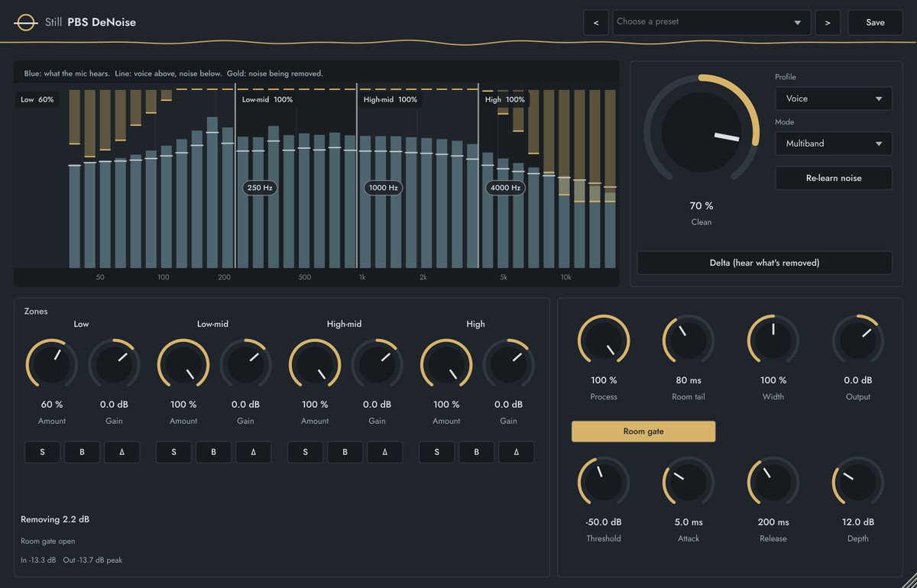Open the Profile dropdown showing Voice
This screenshot has width=917, height=588.
[x=834, y=99]
